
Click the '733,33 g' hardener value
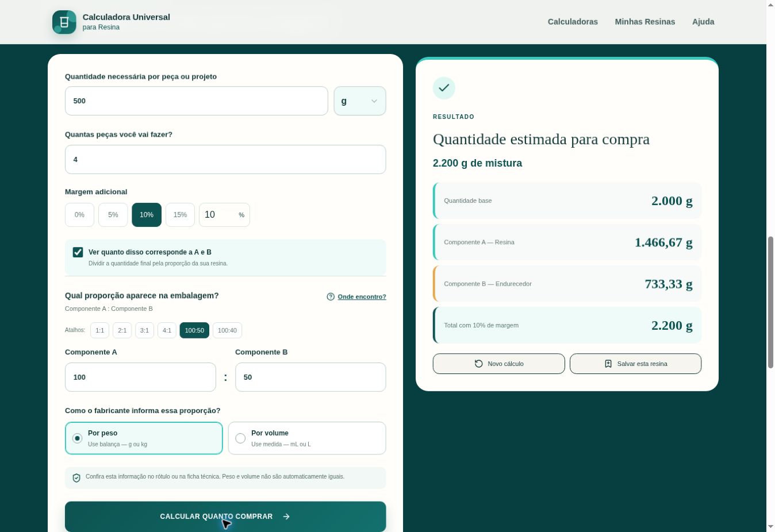tap(669, 284)
